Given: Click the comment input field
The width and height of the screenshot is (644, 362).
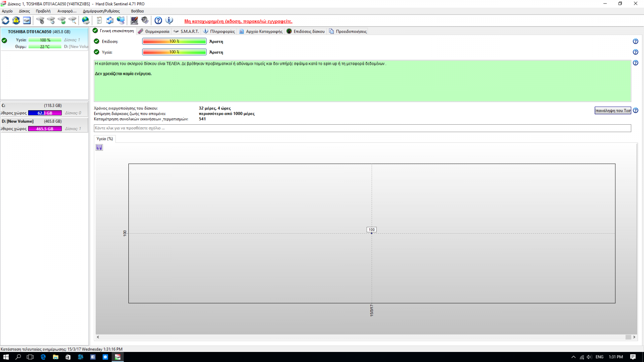Looking at the screenshot, I should (362, 128).
